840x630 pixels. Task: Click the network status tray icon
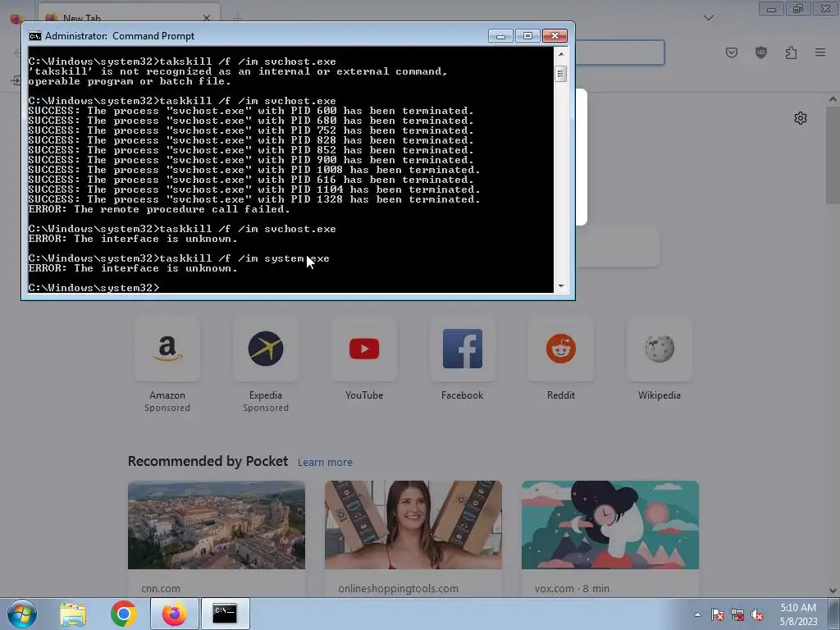point(737,614)
